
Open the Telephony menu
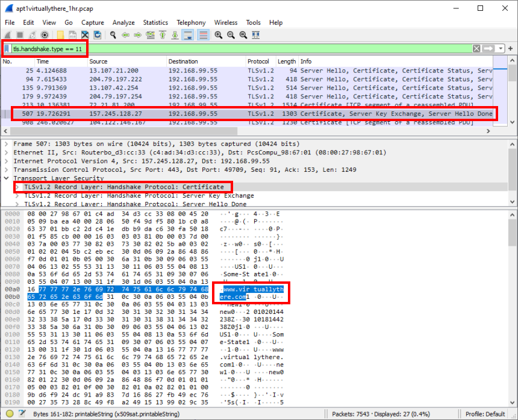coord(191,22)
